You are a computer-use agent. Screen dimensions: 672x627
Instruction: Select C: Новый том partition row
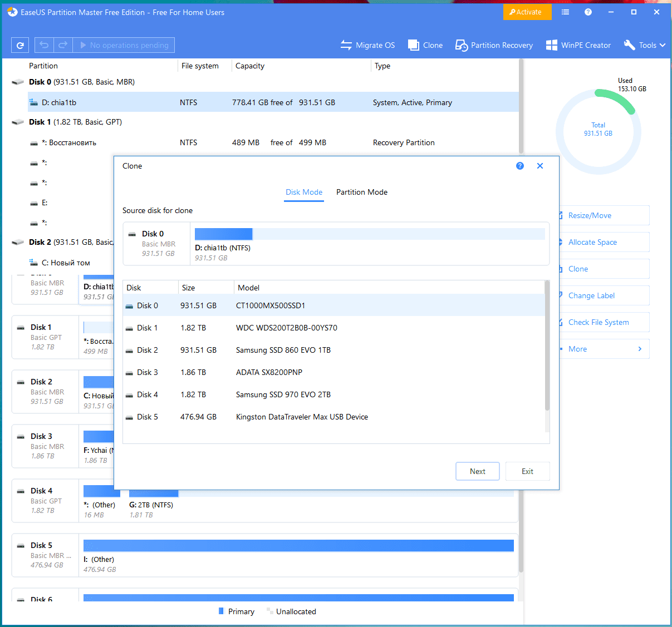click(71, 263)
